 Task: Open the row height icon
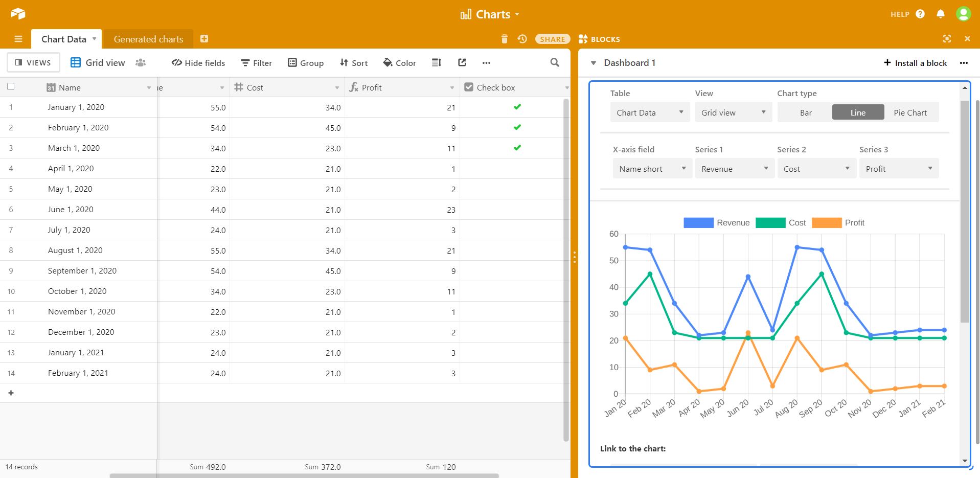tap(436, 62)
